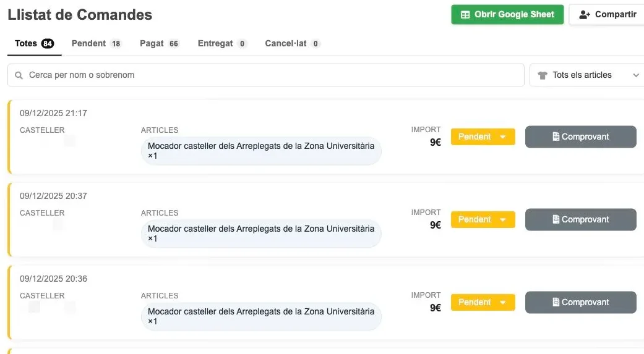The width and height of the screenshot is (644, 354).
Task: Click the ARTICLES label in 20:37 order
Action: 160,213
